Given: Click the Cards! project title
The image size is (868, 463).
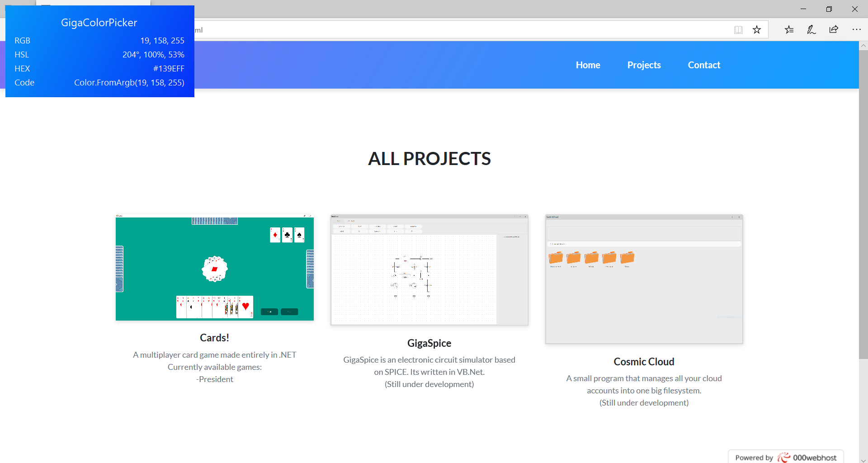Looking at the screenshot, I should (x=215, y=338).
